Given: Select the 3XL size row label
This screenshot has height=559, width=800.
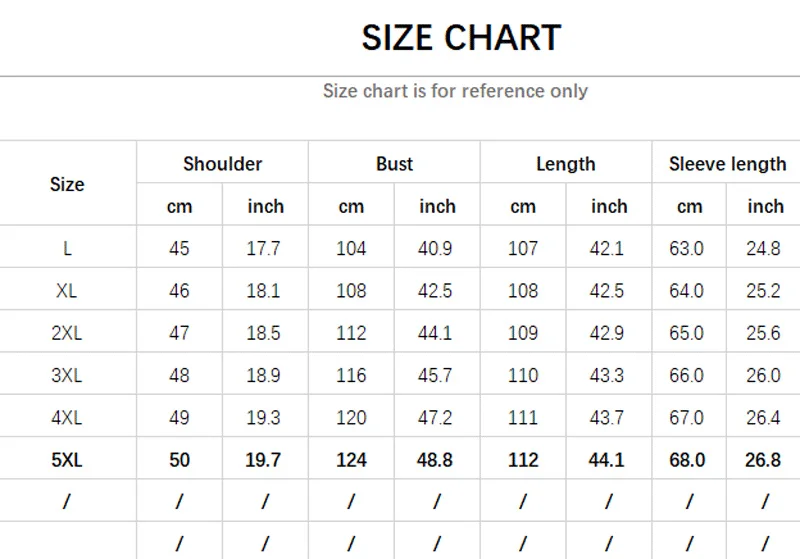Looking at the screenshot, I should click(x=67, y=376).
